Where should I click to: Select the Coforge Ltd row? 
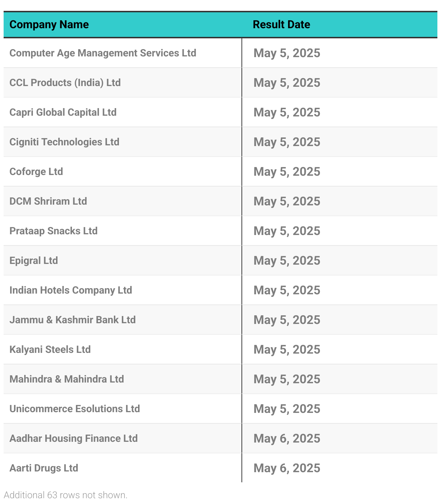click(220, 172)
